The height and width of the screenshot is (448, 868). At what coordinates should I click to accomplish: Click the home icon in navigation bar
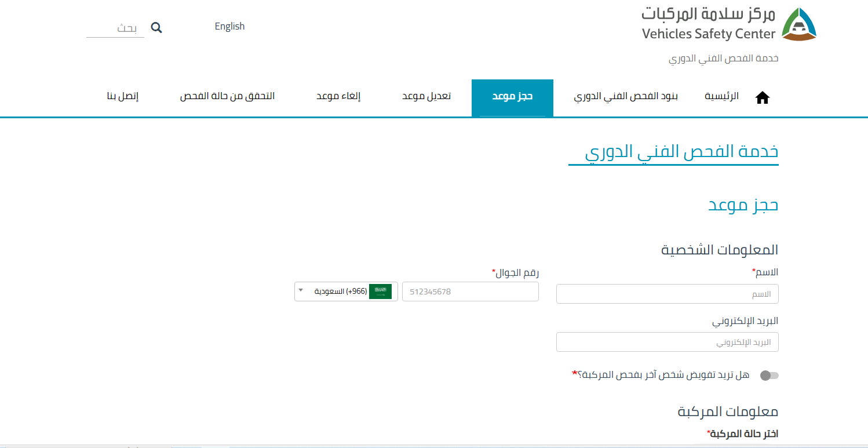tap(763, 98)
